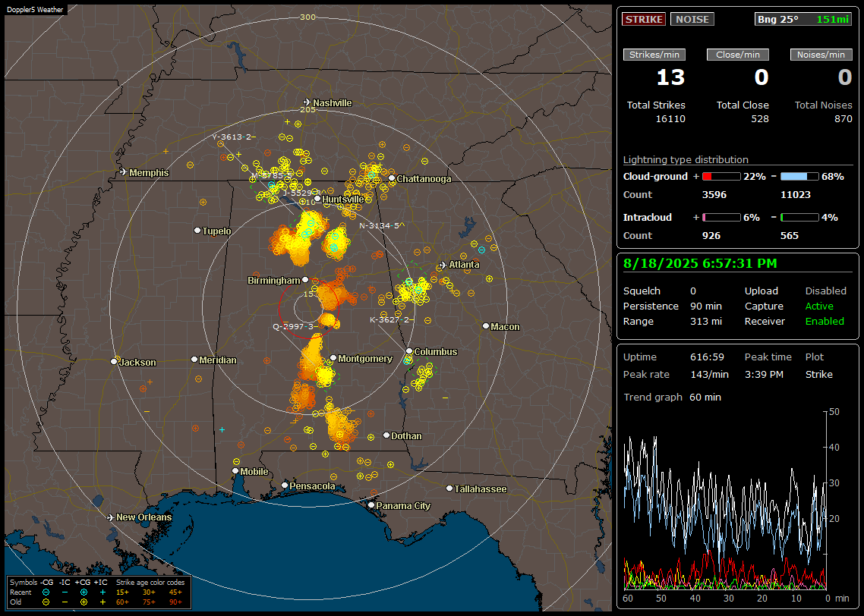Click the Peak time value 3:39 PM

click(x=764, y=374)
